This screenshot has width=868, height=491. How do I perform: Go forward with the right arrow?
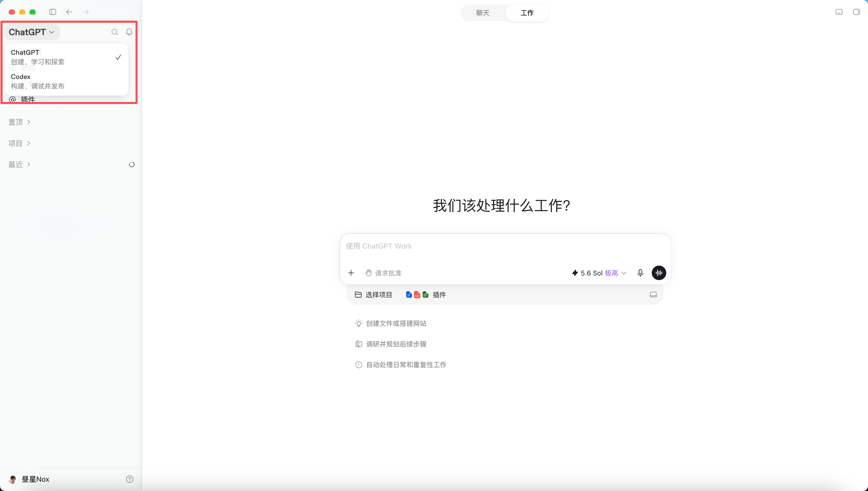tap(86, 12)
